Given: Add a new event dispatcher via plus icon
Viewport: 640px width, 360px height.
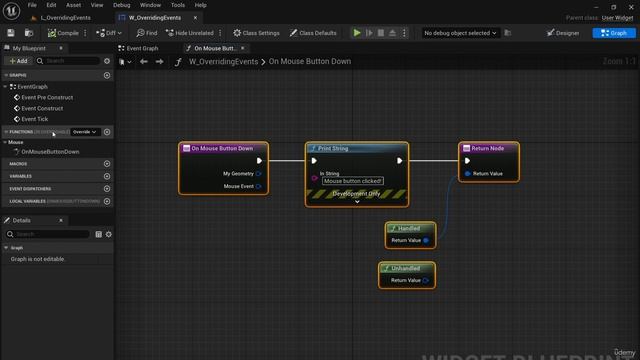Looking at the screenshot, I should 107,189.
